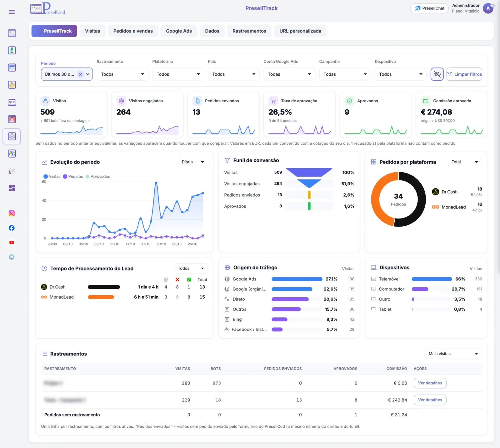Open the YouTube link in the sidebar
The height and width of the screenshot is (448, 500).
12,243
